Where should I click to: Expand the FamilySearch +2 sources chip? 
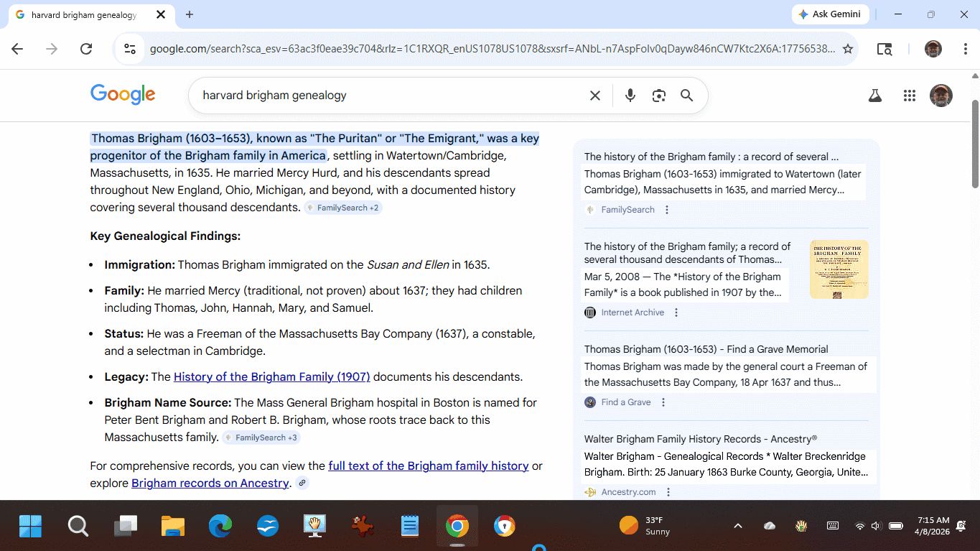[342, 208]
